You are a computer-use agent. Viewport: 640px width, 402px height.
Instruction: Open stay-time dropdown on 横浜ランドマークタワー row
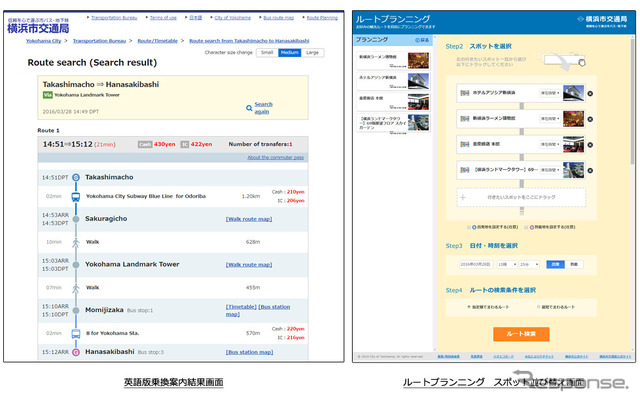point(550,170)
